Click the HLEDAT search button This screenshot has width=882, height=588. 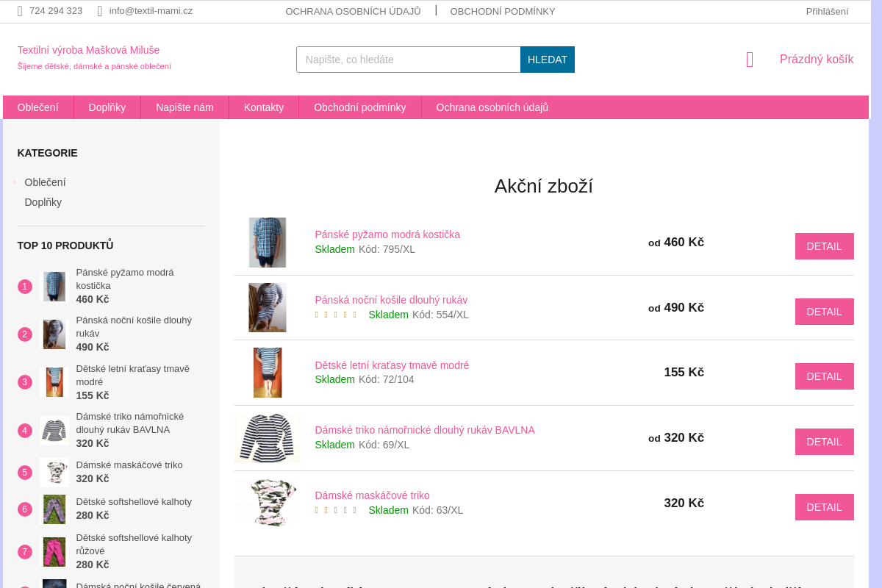point(547,60)
